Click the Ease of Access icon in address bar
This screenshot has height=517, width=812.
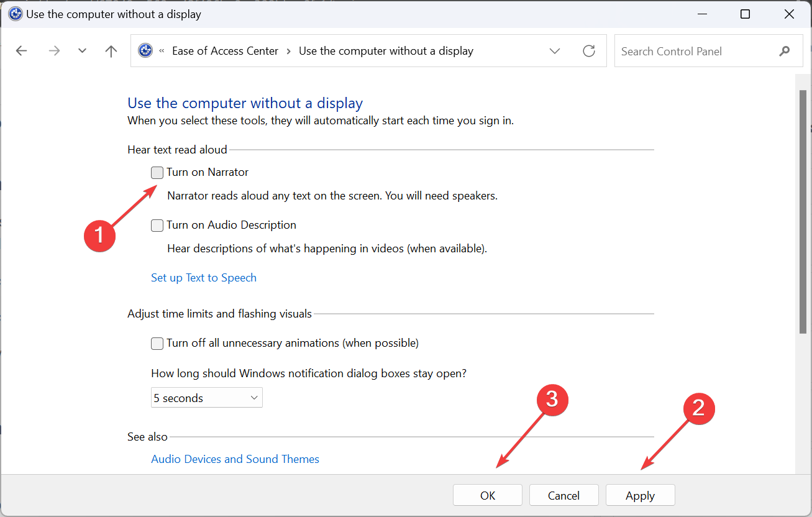pos(145,50)
